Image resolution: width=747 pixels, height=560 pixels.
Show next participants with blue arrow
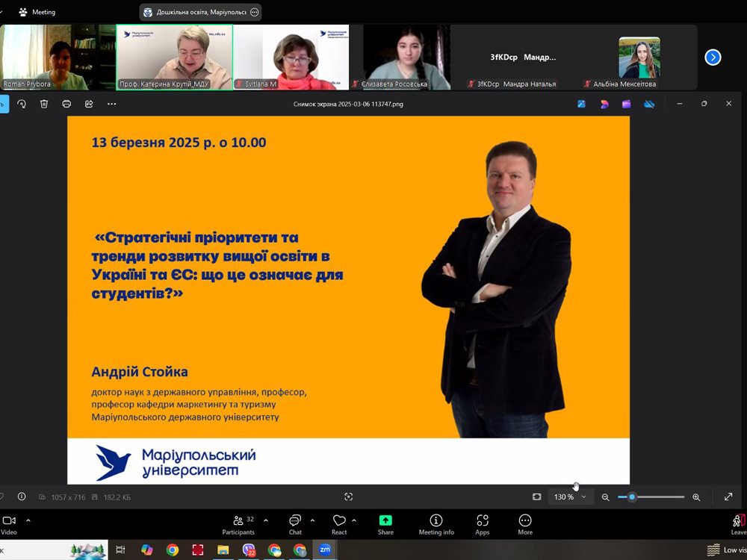pos(713,57)
